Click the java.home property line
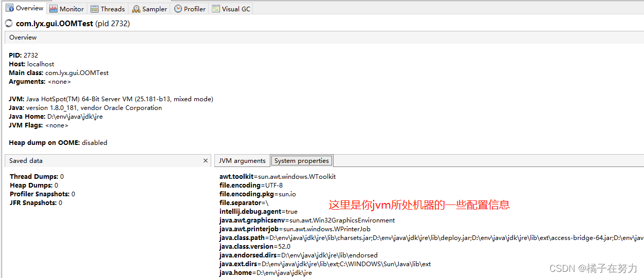This screenshot has width=644, height=278. pyautogui.click(x=266, y=273)
